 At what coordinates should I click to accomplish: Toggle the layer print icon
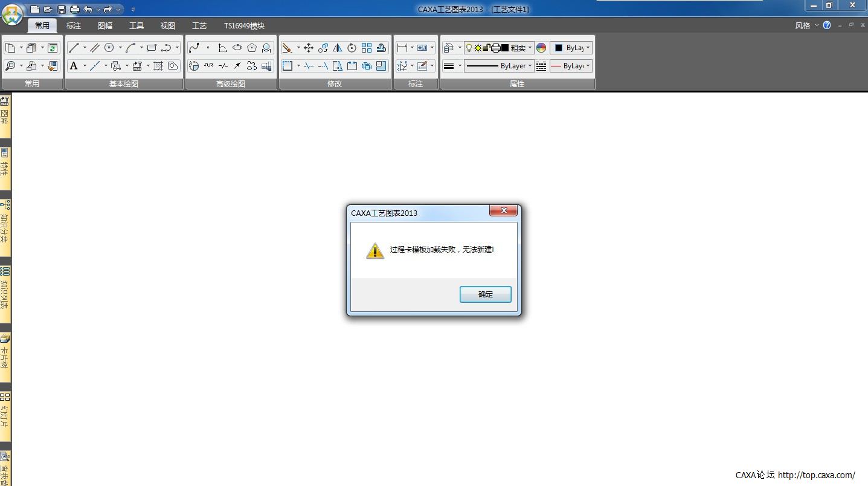pyautogui.click(x=495, y=48)
